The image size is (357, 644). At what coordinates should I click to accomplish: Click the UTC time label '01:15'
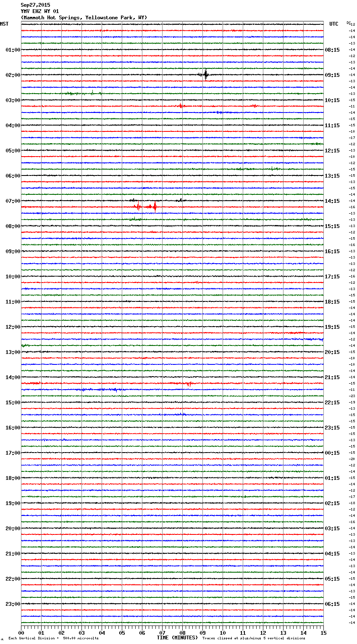point(332,478)
